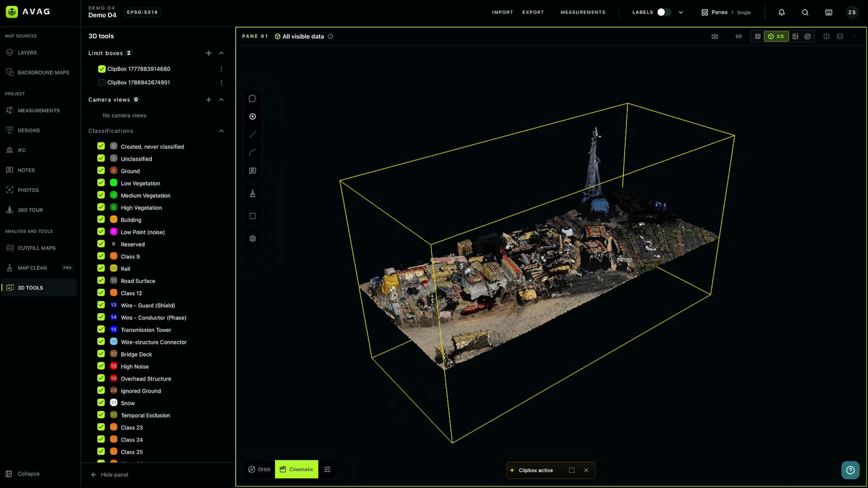Add a new limit box
This screenshot has height=488, width=868.
pyautogui.click(x=208, y=53)
